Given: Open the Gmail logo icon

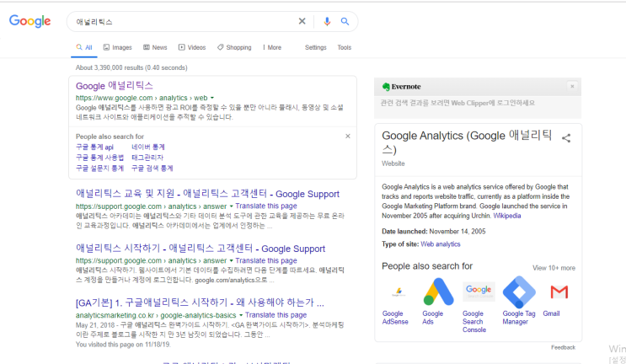Looking at the screenshot, I should [x=559, y=292].
